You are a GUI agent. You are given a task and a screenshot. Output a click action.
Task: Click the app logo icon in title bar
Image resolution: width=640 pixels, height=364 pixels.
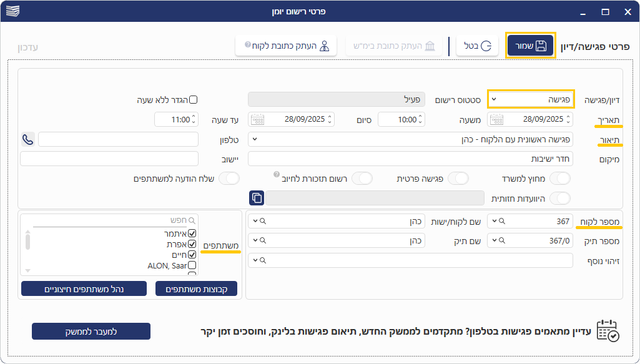[12, 11]
